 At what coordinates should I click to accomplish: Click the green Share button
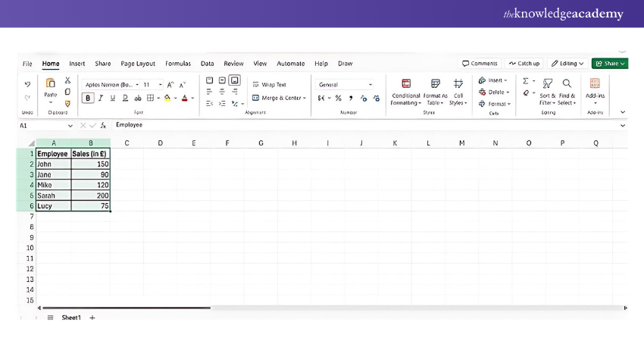coord(609,64)
